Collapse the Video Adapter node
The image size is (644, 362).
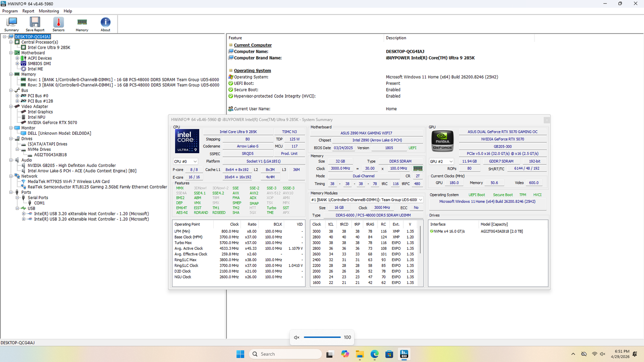click(x=11, y=107)
